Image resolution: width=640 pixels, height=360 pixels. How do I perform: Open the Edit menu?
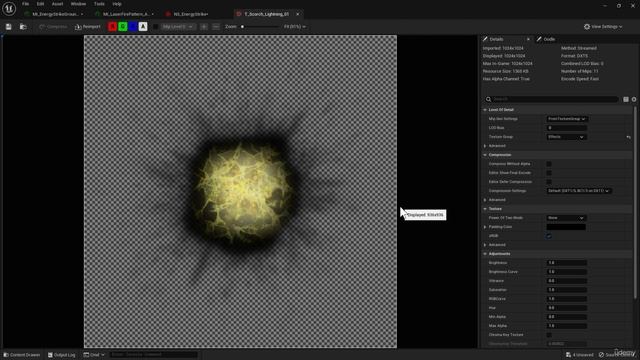40,4
